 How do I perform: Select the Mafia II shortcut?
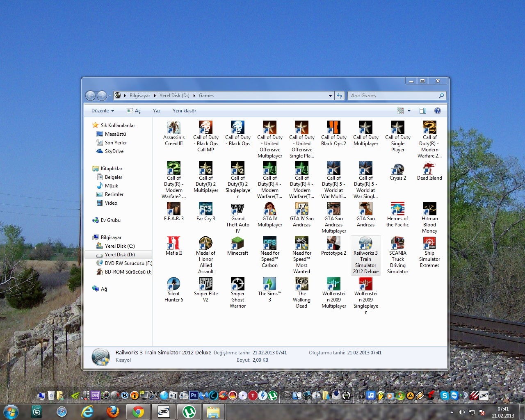(173, 246)
